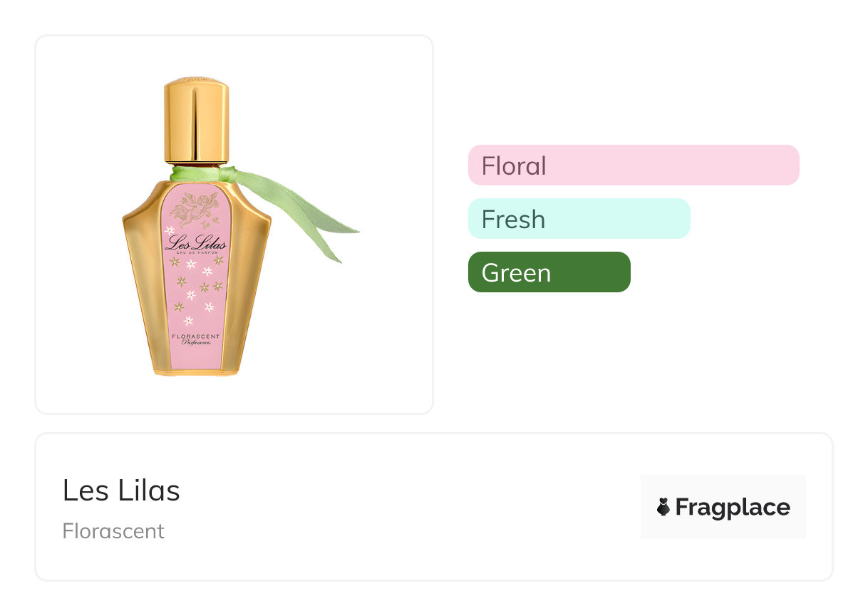Select the mint Fresh accord bar

[579, 219]
